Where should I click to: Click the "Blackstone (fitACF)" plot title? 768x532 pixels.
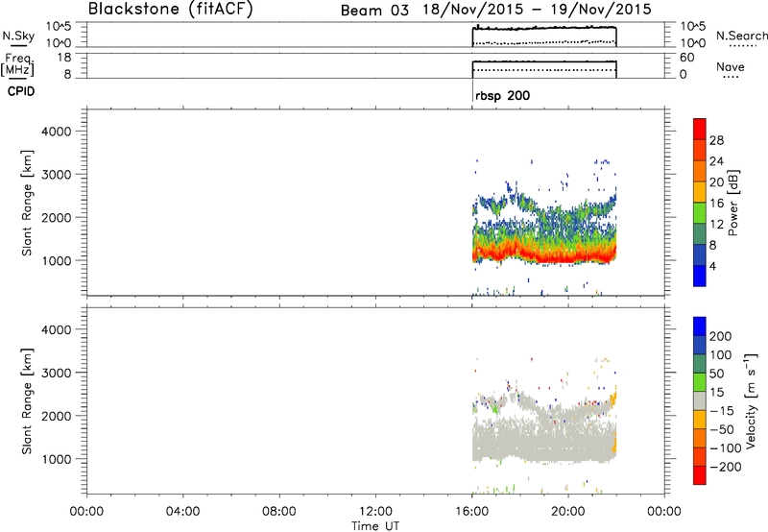[x=170, y=9]
